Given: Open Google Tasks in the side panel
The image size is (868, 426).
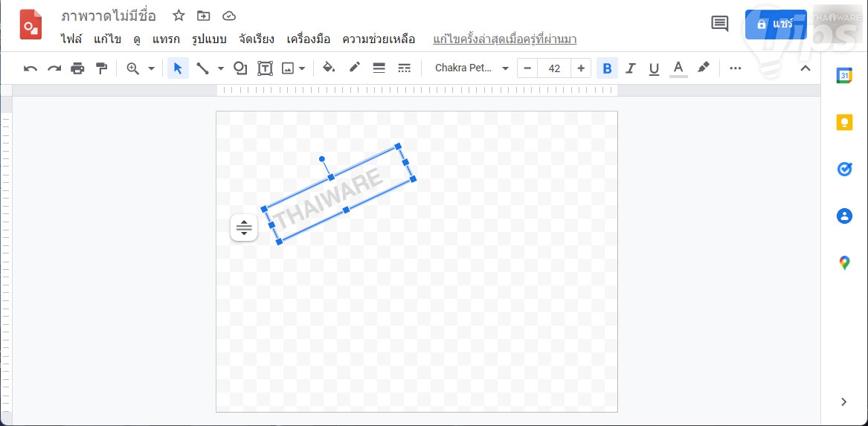Looking at the screenshot, I should (844, 169).
